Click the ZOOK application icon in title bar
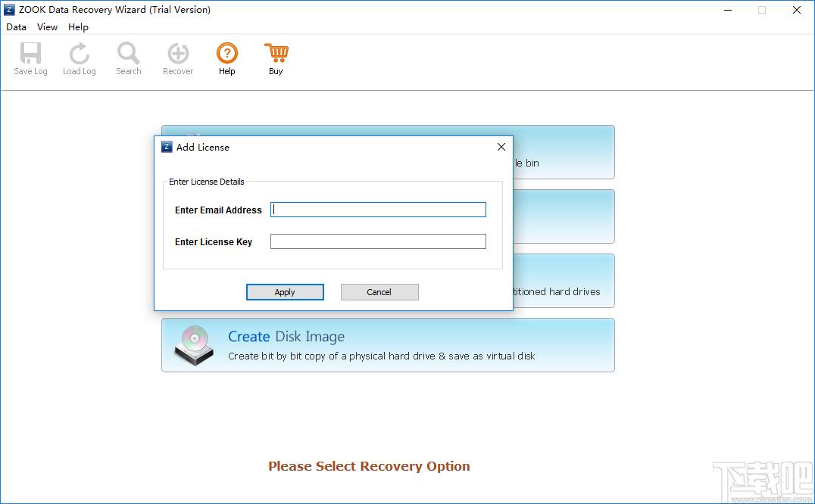 9,10
